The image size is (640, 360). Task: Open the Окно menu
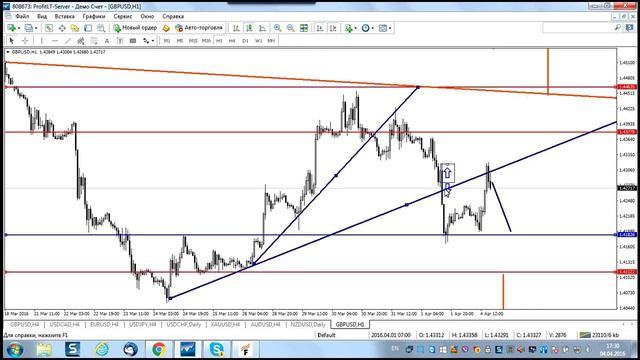coord(147,16)
